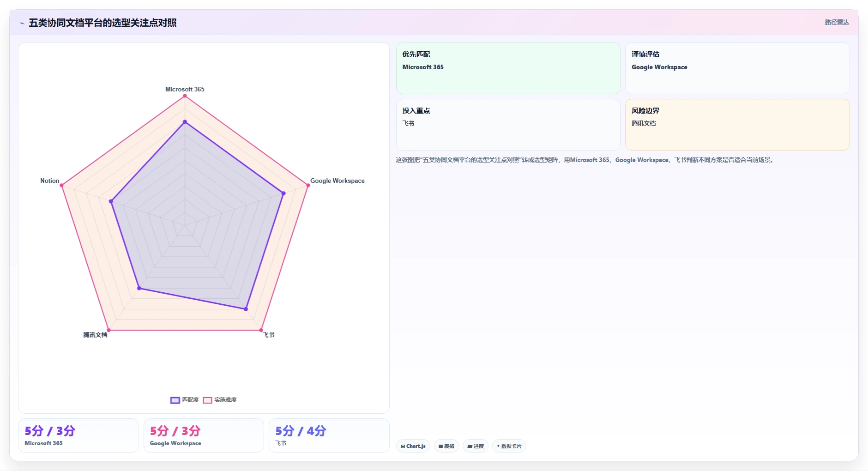Click the Google Workspace score card
The width and height of the screenshot is (868, 471).
204,435
